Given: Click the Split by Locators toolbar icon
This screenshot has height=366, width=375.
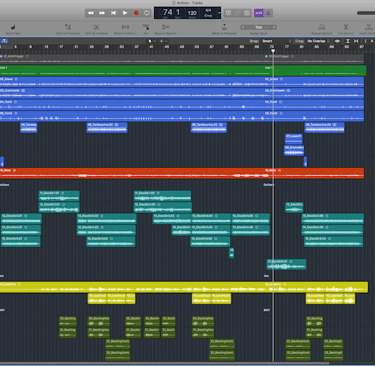Looking at the screenshot, I should pos(96,27).
